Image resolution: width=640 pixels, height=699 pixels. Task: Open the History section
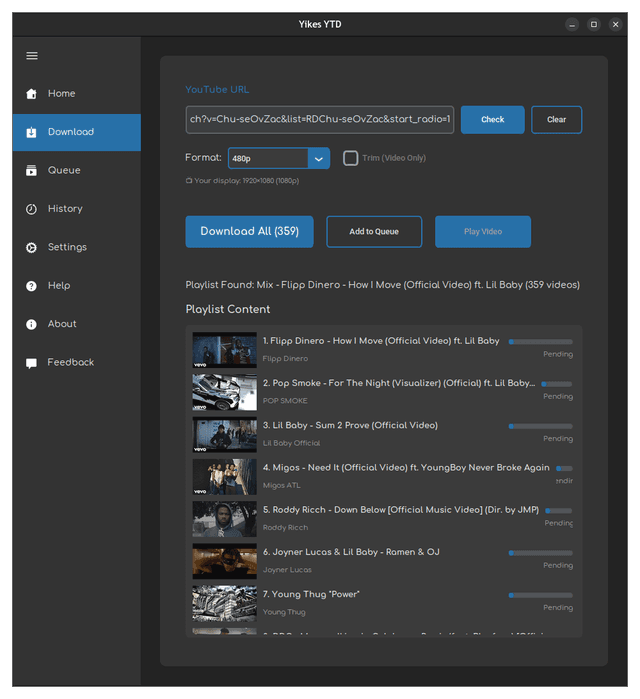[65, 208]
